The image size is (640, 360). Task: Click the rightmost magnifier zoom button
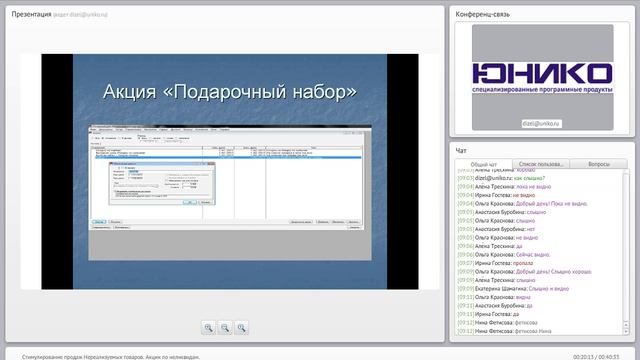point(241,328)
